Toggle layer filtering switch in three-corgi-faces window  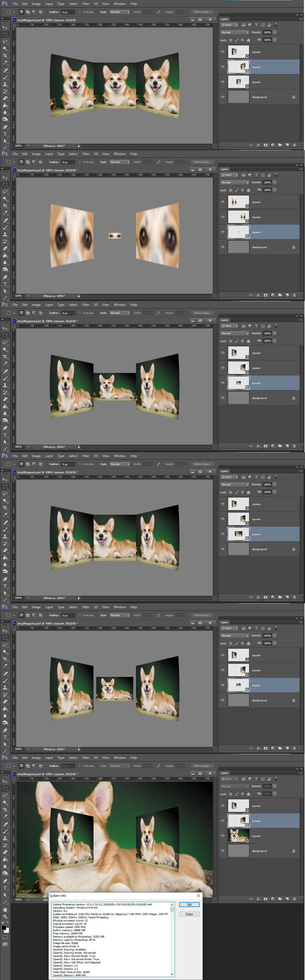tap(276, 25)
